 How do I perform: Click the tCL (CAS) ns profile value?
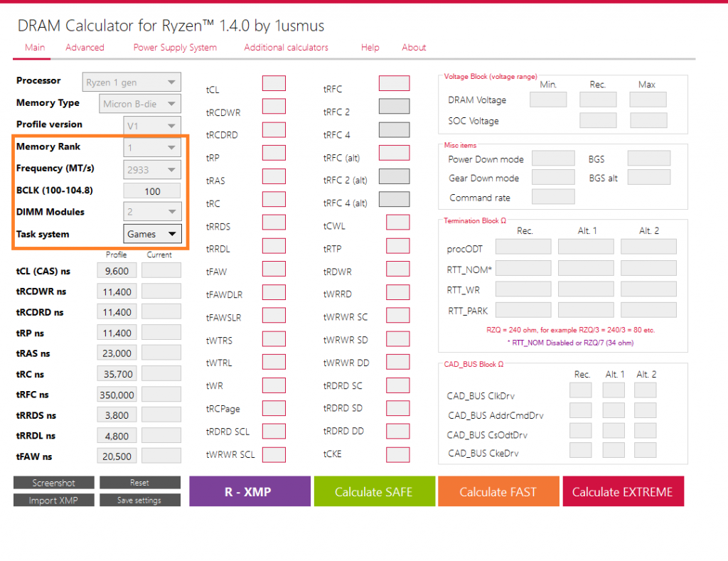117,271
